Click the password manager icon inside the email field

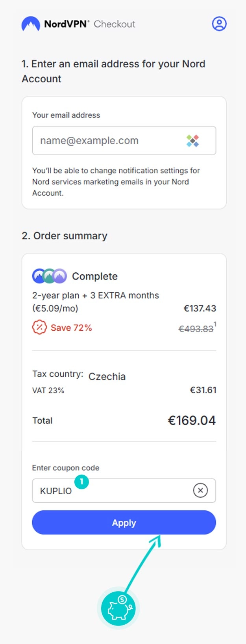pyautogui.click(x=193, y=140)
